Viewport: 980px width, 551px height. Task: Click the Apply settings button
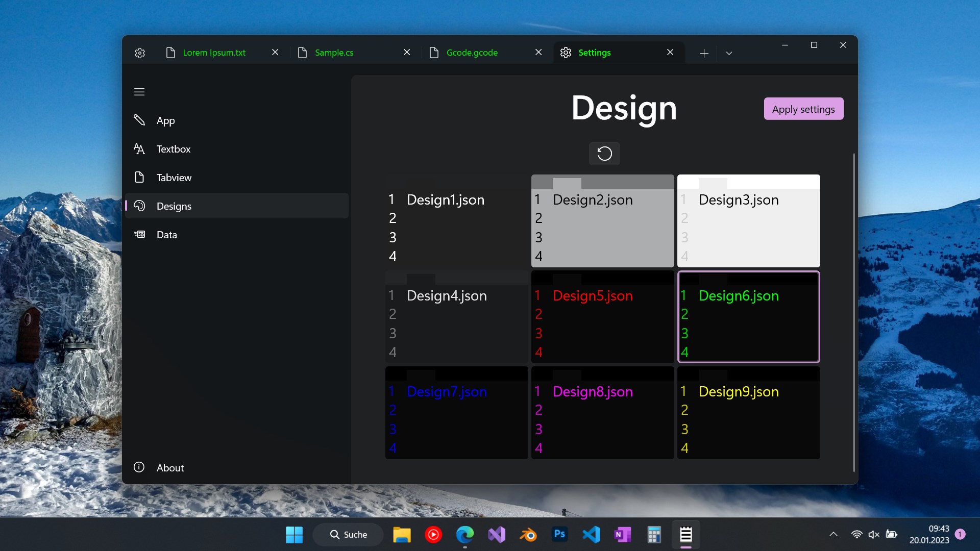[x=803, y=109]
